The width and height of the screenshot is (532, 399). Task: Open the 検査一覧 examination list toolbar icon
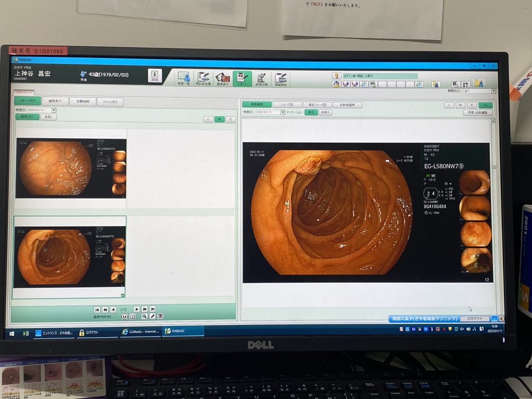coord(183,78)
